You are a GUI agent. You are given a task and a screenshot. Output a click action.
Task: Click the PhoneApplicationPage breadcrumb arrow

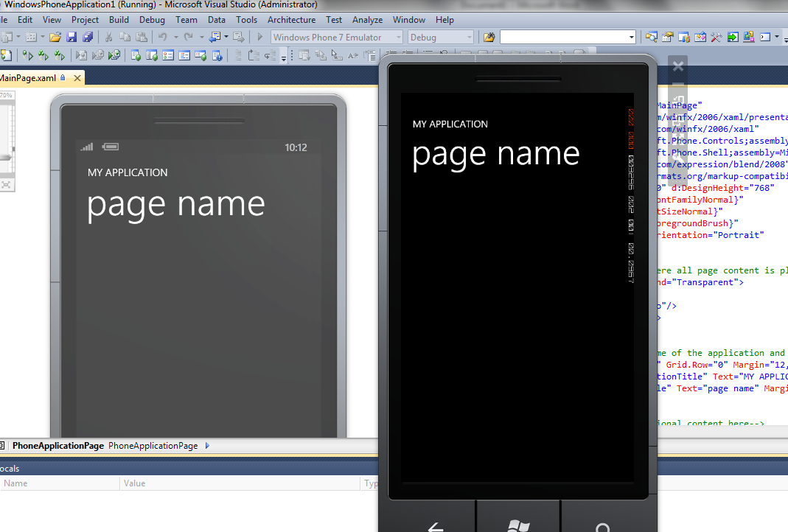pyautogui.click(x=207, y=446)
